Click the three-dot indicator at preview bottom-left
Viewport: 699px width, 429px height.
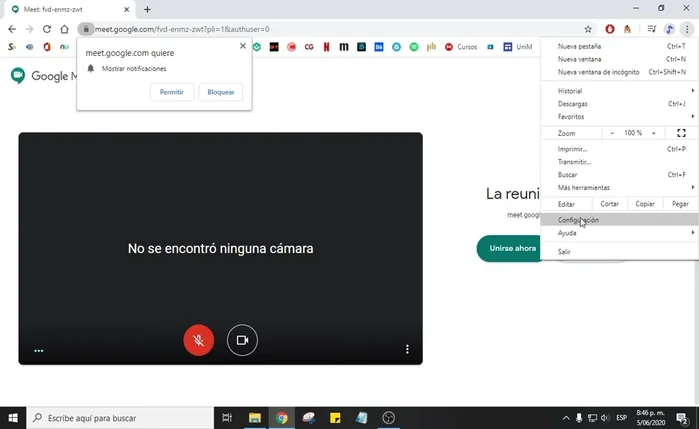point(39,351)
